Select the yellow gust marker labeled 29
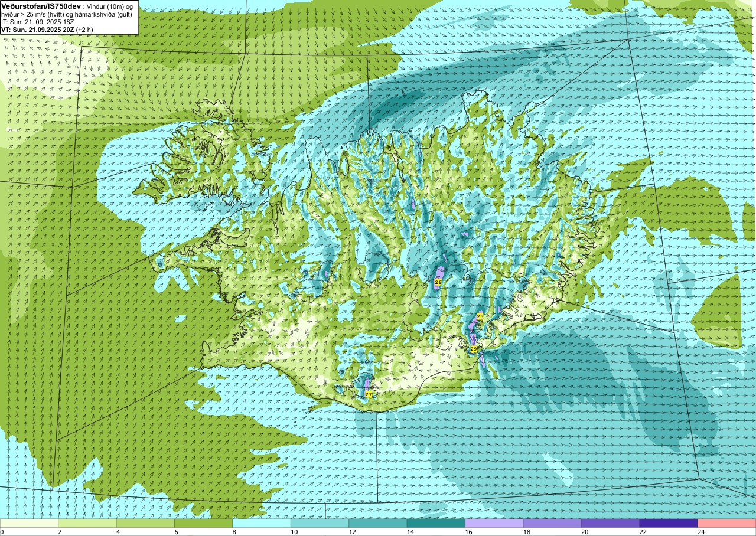The width and height of the screenshot is (756, 536). click(x=474, y=349)
